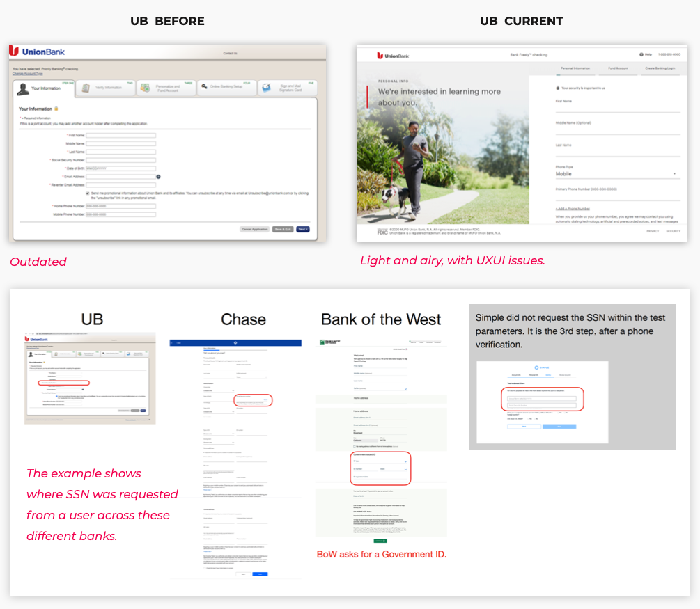This screenshot has width=700, height=609.
Task: Click the key icon on Online Banking Setup
Action: [x=204, y=86]
